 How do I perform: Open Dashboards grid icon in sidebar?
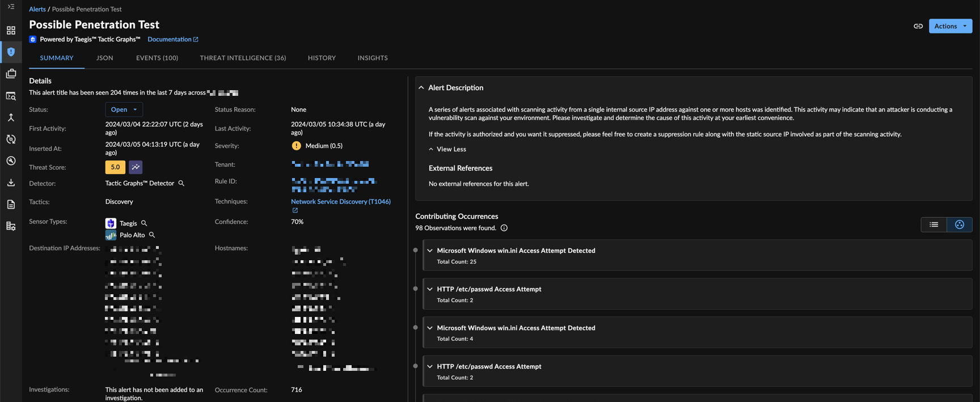tap(11, 30)
